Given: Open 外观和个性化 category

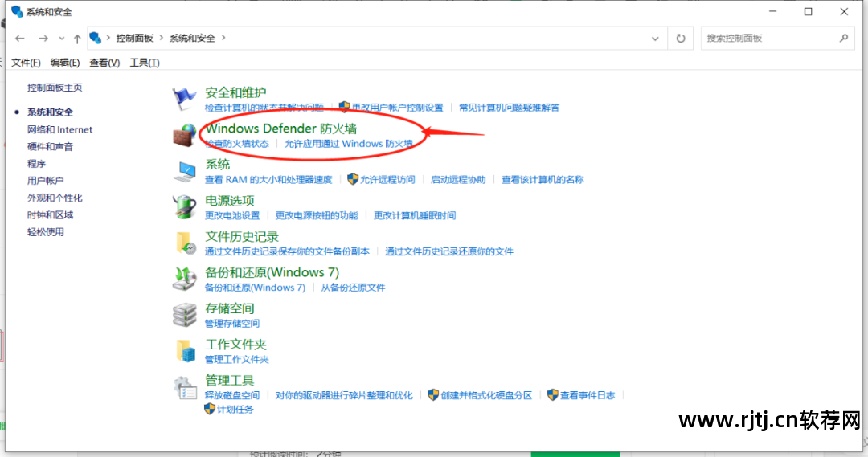Looking at the screenshot, I should 55,198.
